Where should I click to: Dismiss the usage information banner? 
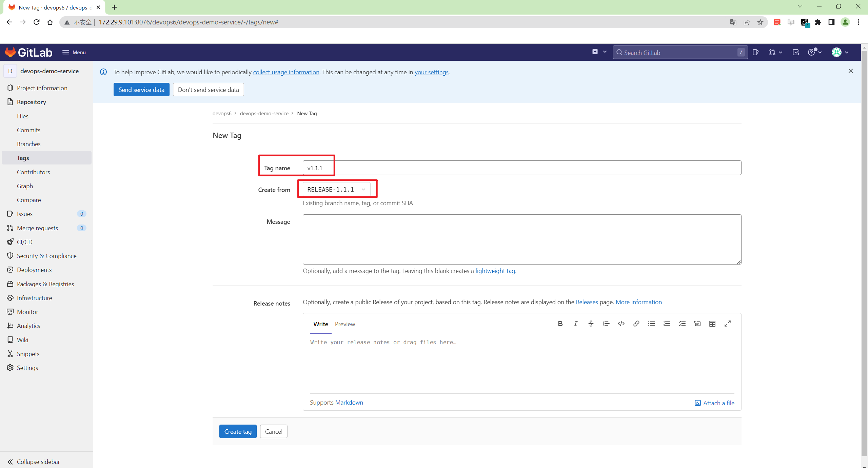(x=850, y=71)
